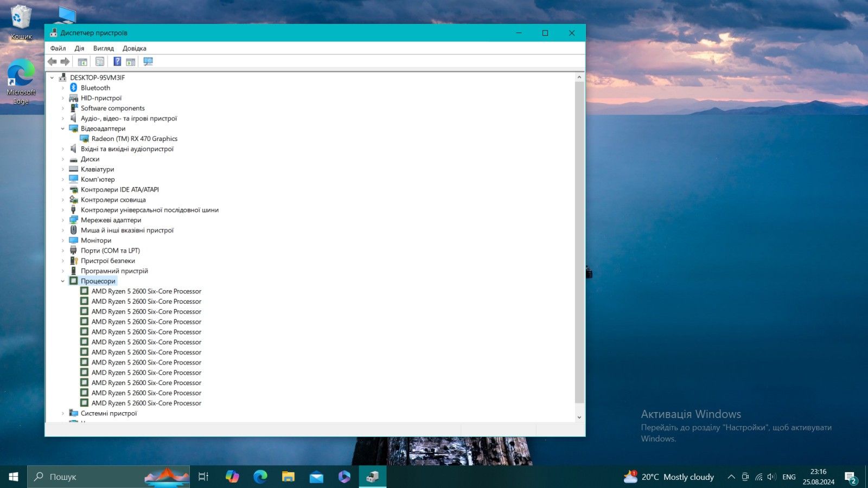
Task: Open Properties via toolbar properties icon
Action: tap(100, 62)
